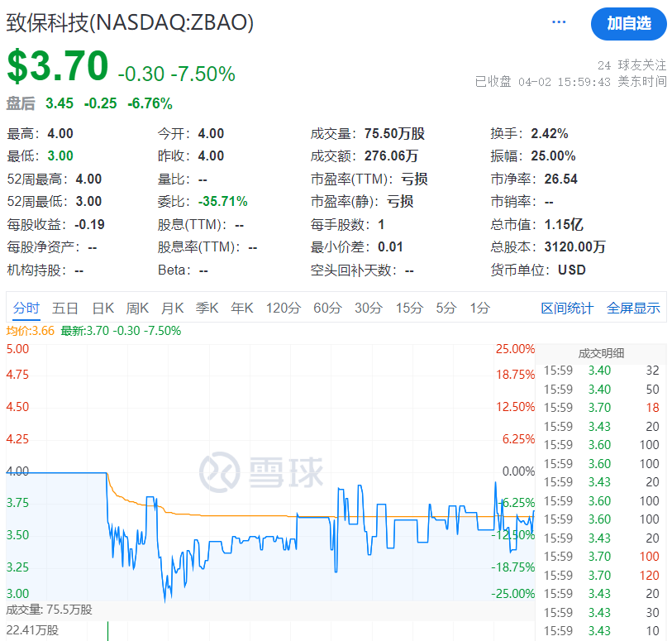The height and width of the screenshot is (641, 672).
Task: Click the 已收盘 04-02 15:59:43 timestamp
Action: [542, 81]
